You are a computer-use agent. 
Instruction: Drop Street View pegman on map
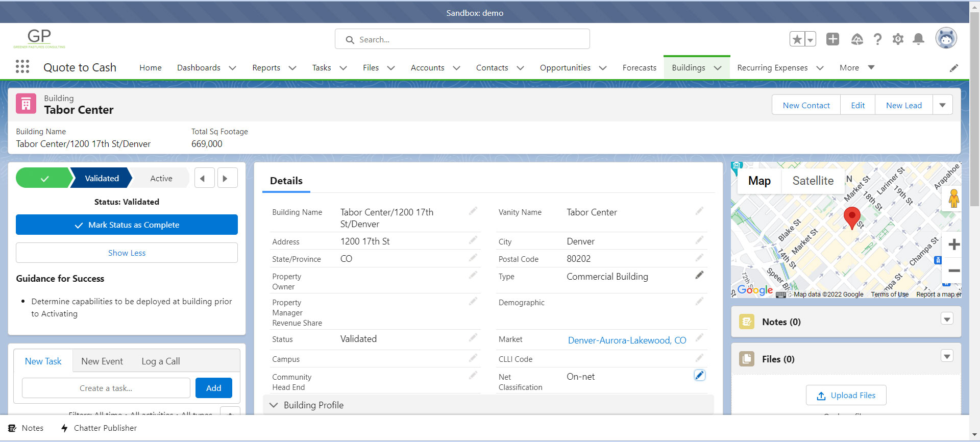[x=953, y=198]
